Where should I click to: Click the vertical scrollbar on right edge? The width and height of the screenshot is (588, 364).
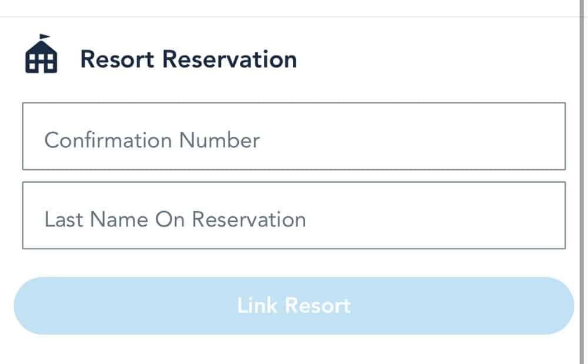click(x=582, y=182)
